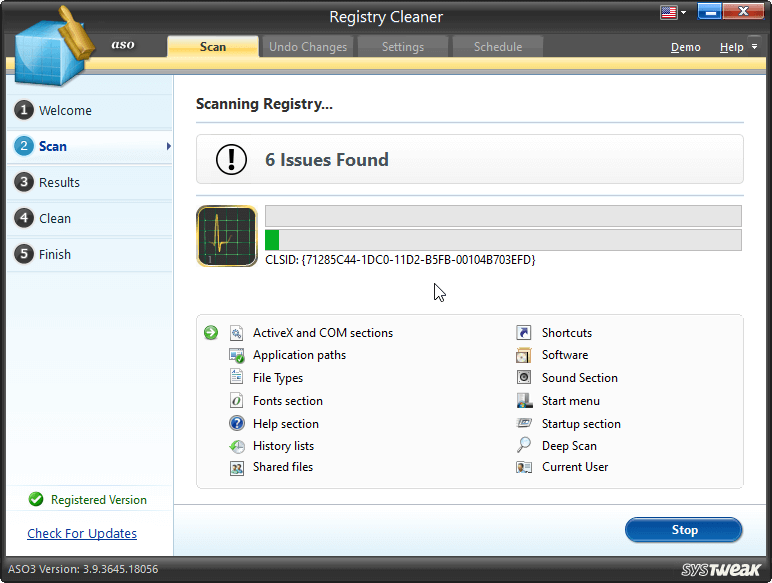The image size is (772, 583).
Task: Click Check For Updates link
Action: (x=82, y=533)
